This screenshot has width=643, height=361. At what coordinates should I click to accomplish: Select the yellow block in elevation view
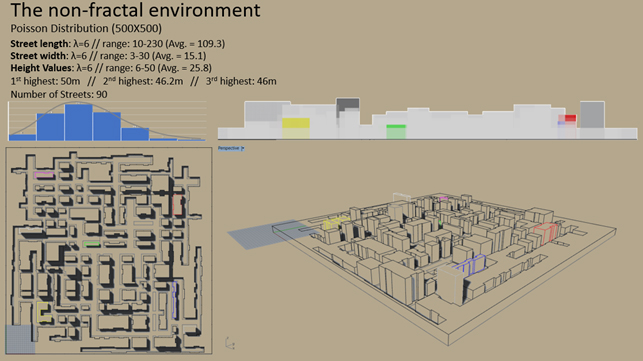[x=296, y=123]
